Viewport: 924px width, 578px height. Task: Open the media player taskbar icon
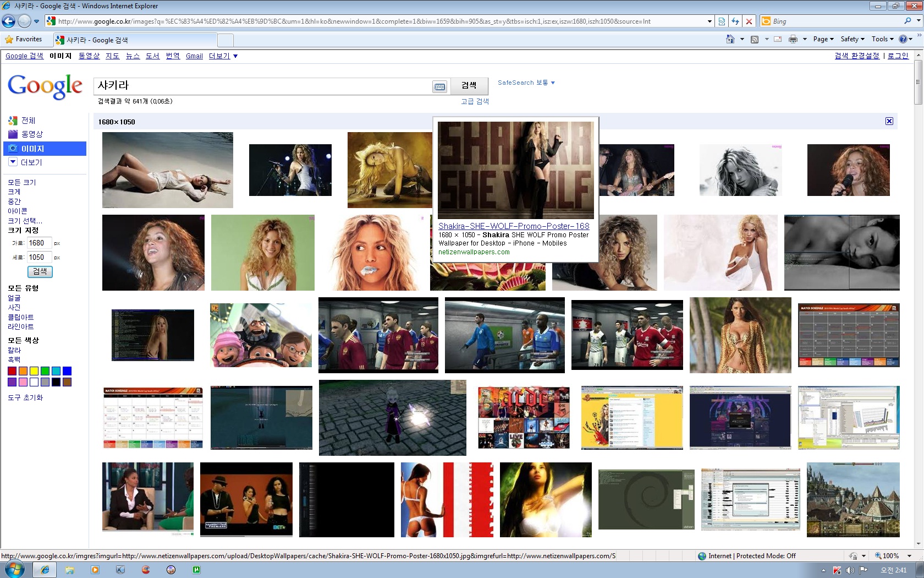coord(95,570)
